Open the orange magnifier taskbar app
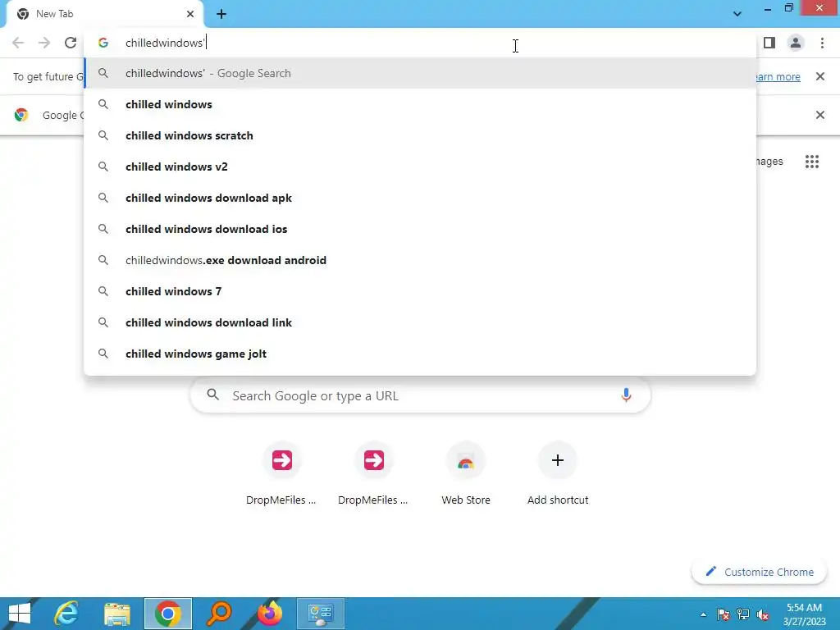The width and height of the screenshot is (840, 630). click(x=219, y=614)
